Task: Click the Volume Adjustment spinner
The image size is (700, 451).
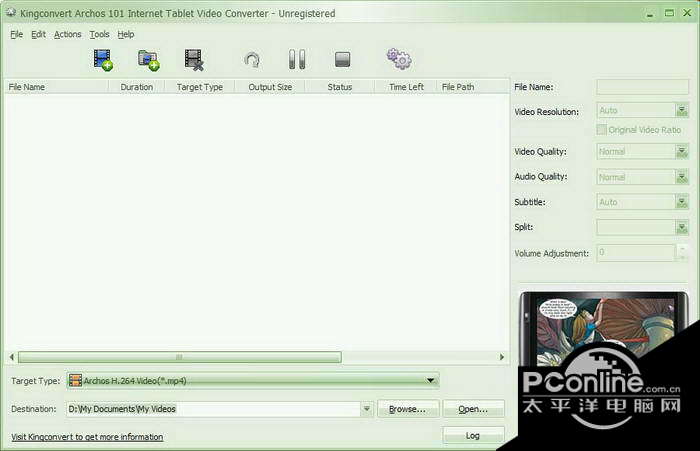Action: (682, 253)
